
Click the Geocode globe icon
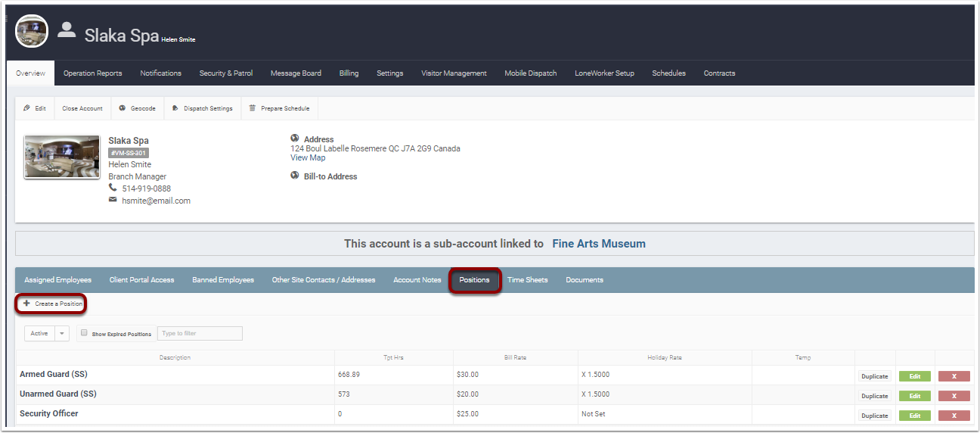(x=122, y=108)
